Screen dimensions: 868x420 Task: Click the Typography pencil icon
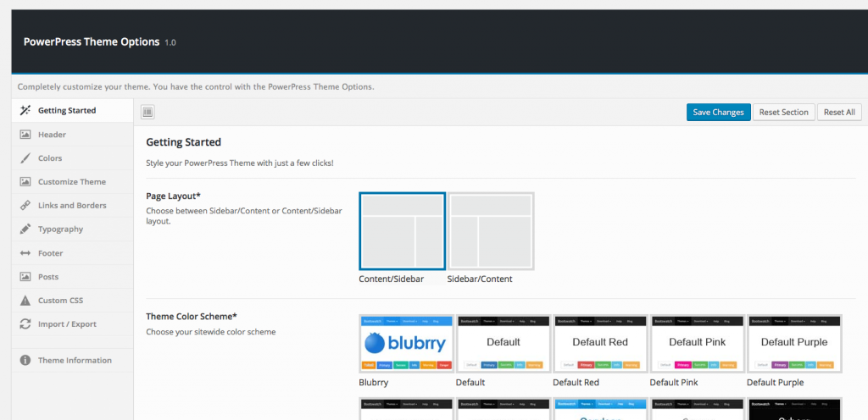(x=25, y=229)
